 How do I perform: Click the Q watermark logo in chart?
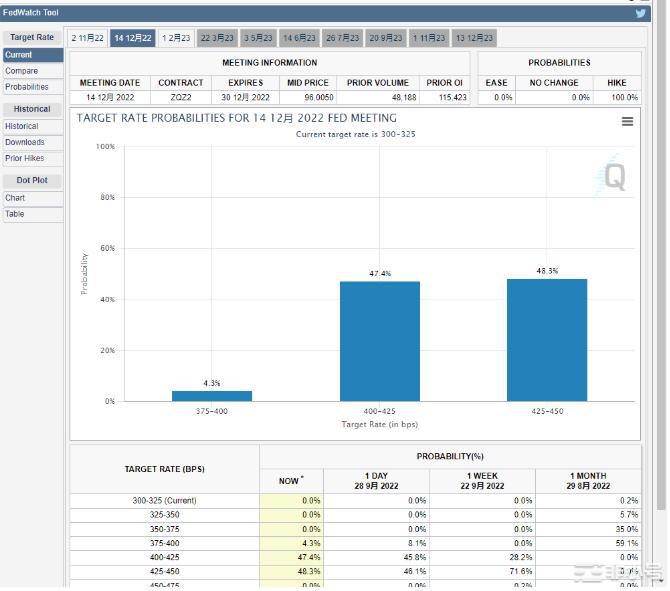[x=613, y=178]
